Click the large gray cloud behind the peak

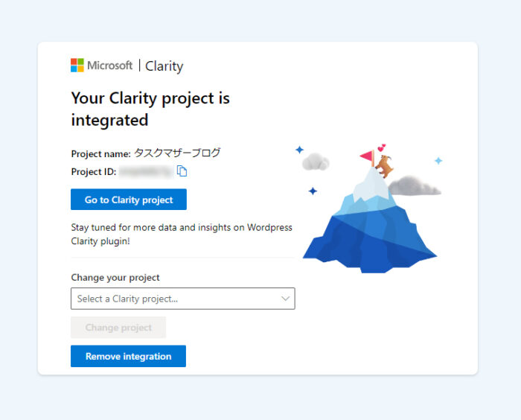pyautogui.click(x=415, y=185)
